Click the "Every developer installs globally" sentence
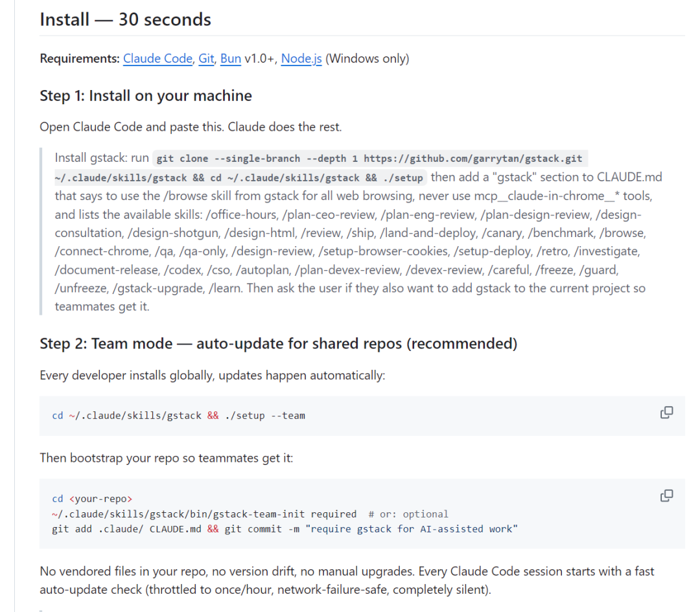 pos(212,375)
